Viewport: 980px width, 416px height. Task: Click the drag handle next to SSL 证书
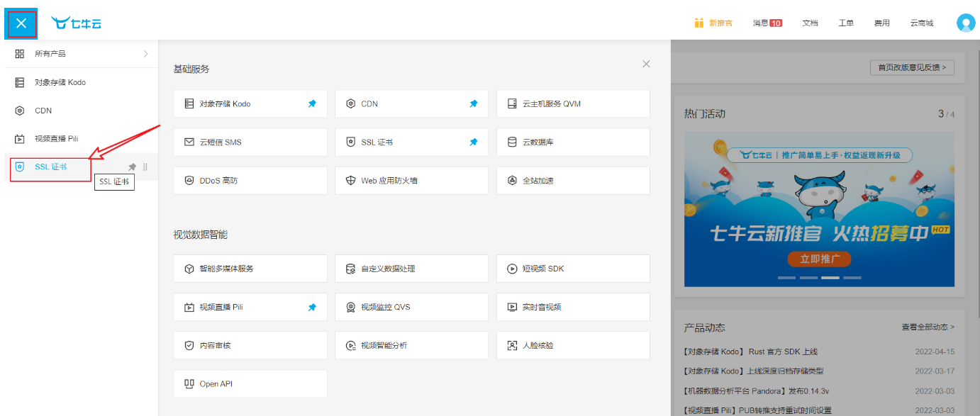coord(145,167)
